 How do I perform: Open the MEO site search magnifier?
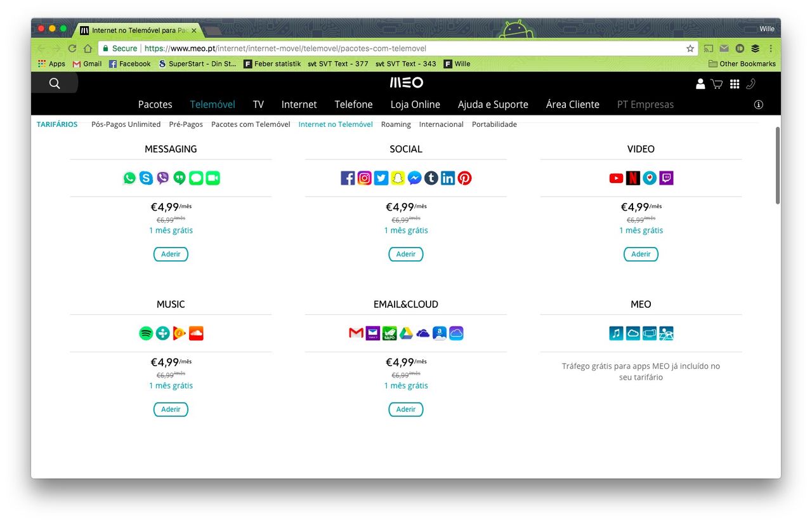tap(55, 83)
